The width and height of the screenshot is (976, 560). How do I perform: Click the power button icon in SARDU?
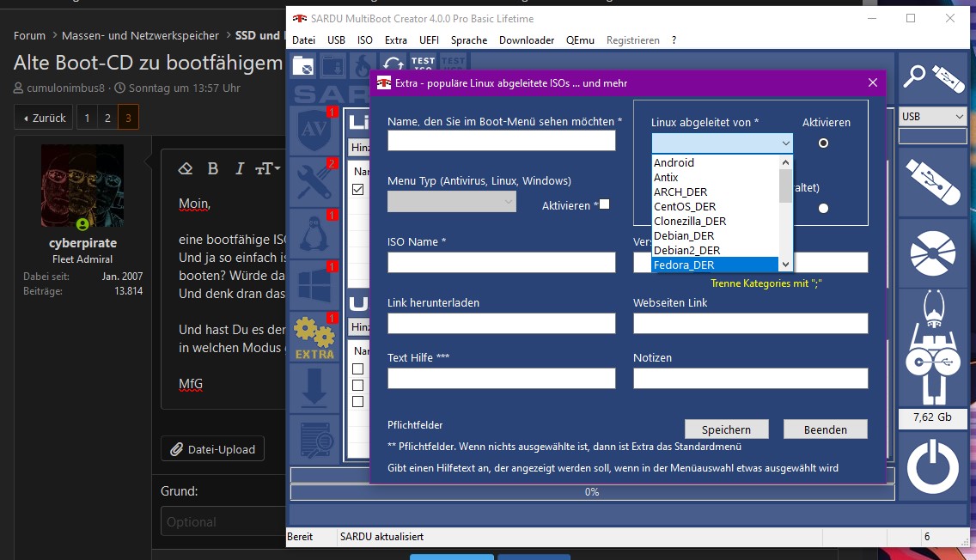[x=932, y=466]
